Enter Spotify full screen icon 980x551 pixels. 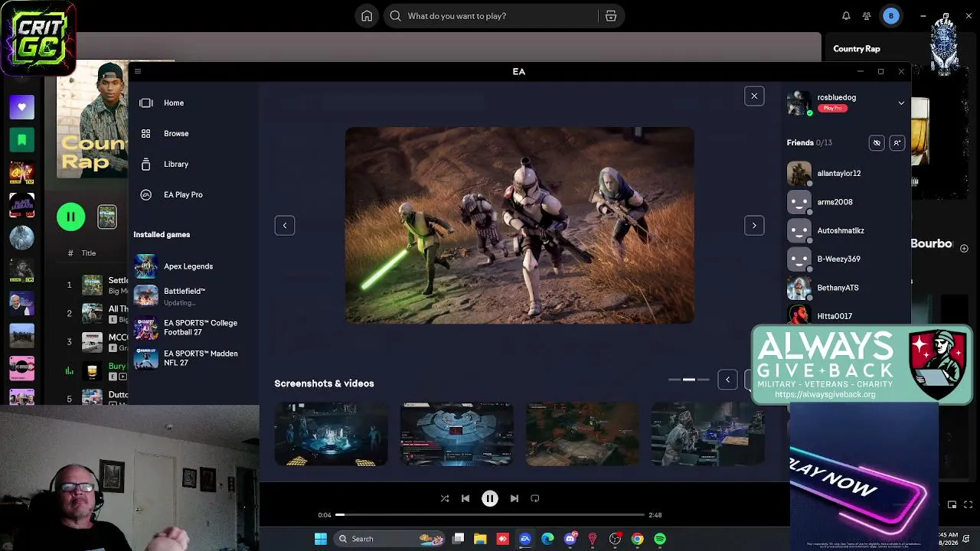970,504
